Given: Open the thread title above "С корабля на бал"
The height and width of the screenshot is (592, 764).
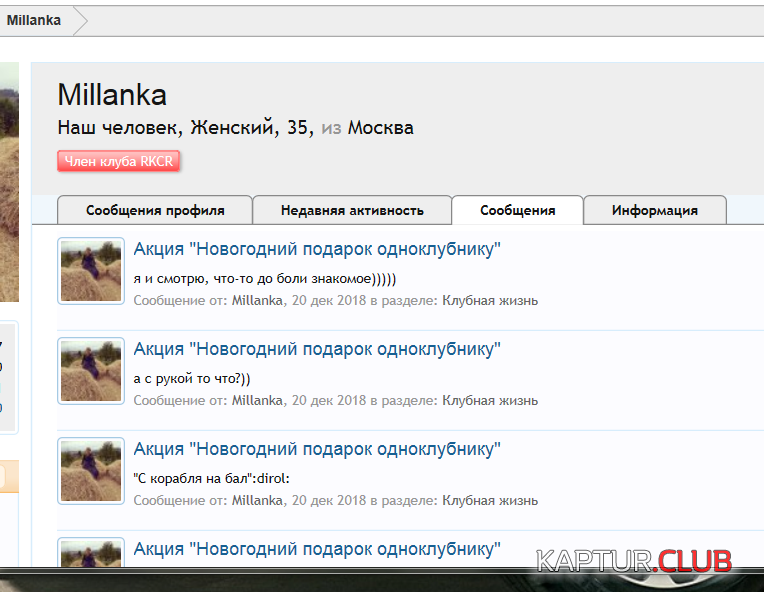Looking at the screenshot, I should point(317,450).
